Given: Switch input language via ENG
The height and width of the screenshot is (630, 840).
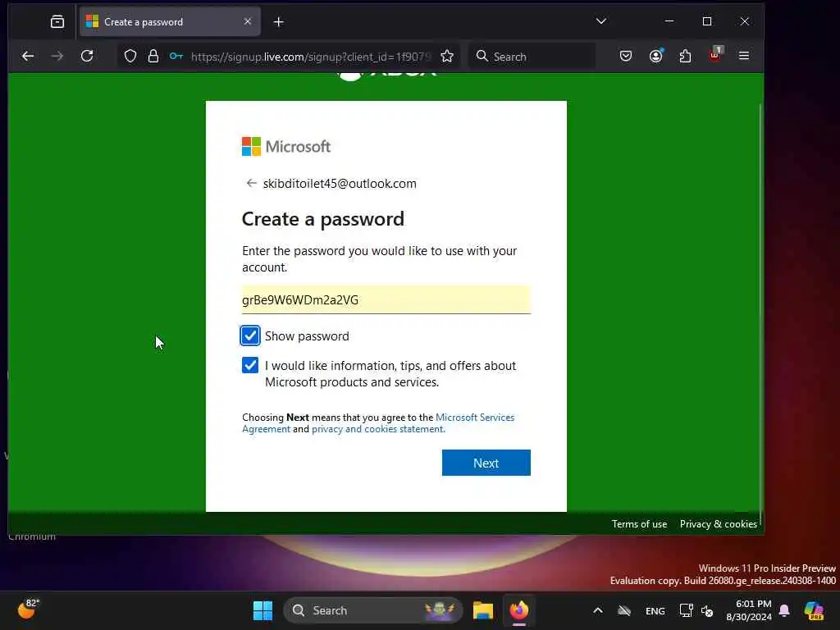Looking at the screenshot, I should point(655,610).
